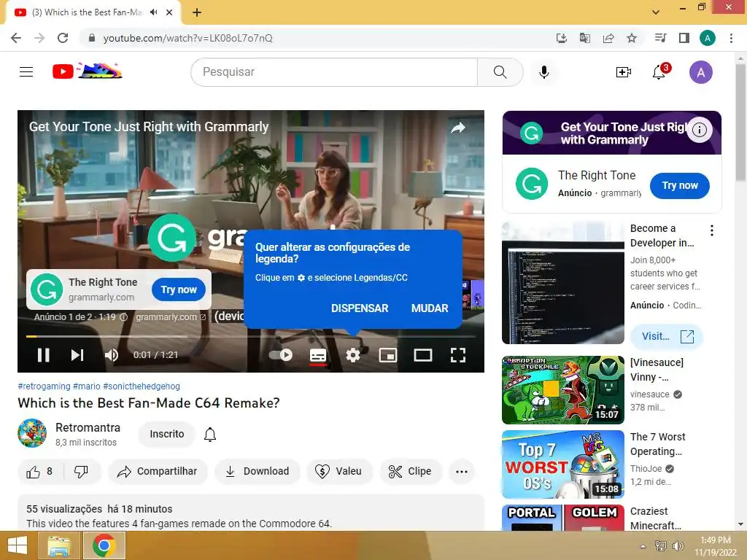Toggle autoplay switch in player

[281, 355]
